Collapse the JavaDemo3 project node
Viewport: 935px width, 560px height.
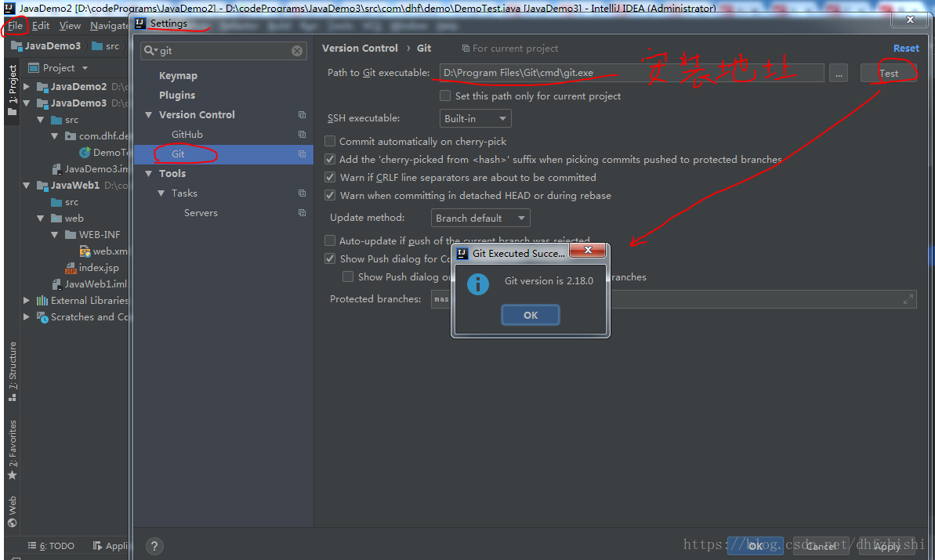[26, 103]
